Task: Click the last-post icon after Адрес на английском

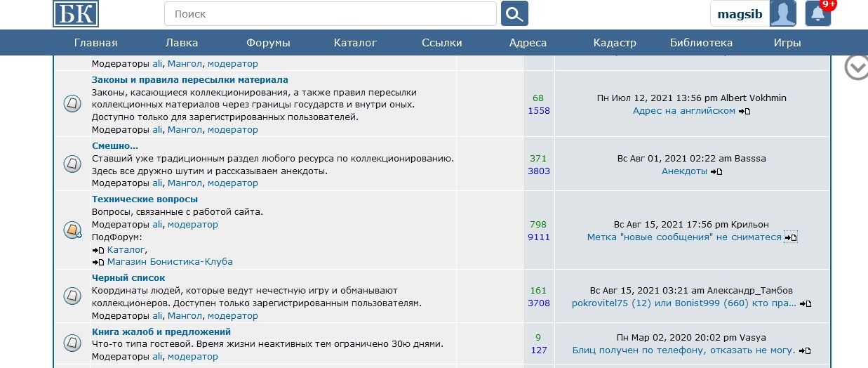Action: point(745,111)
